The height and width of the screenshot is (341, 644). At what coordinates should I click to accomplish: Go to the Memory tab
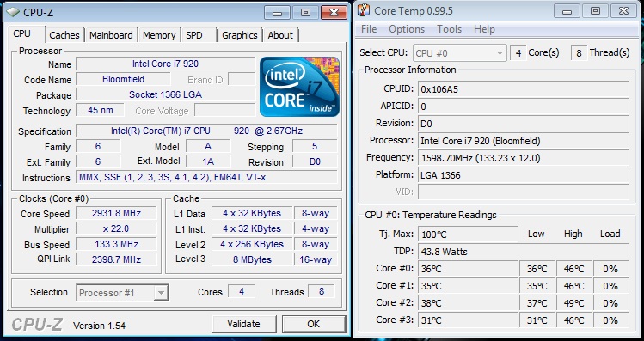[159, 35]
